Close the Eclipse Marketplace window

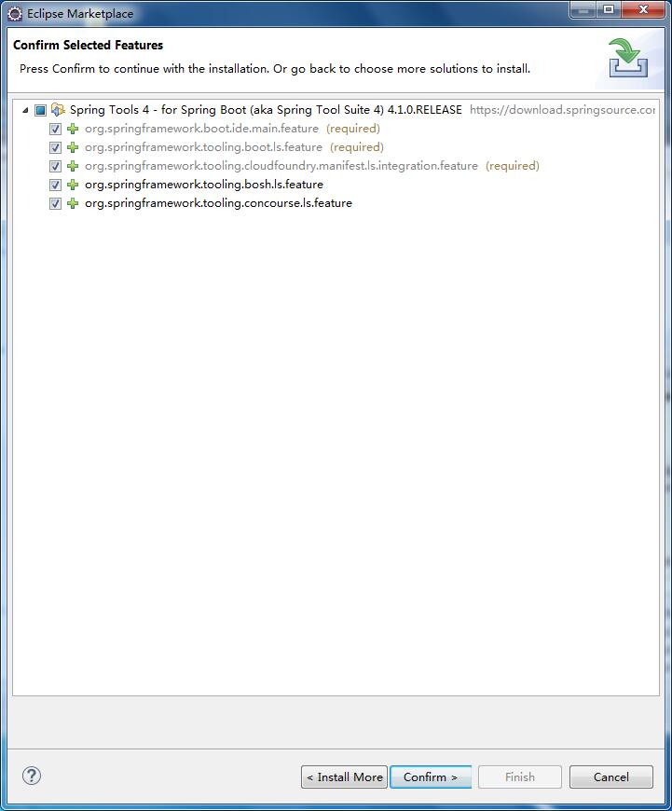pos(643,9)
